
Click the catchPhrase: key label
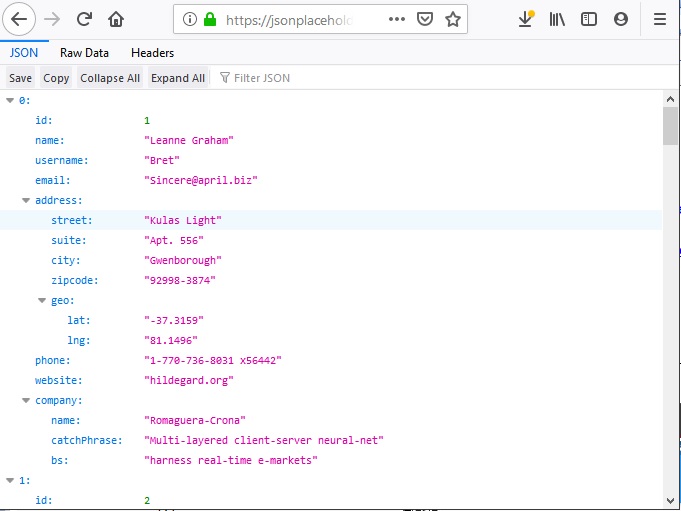point(87,440)
